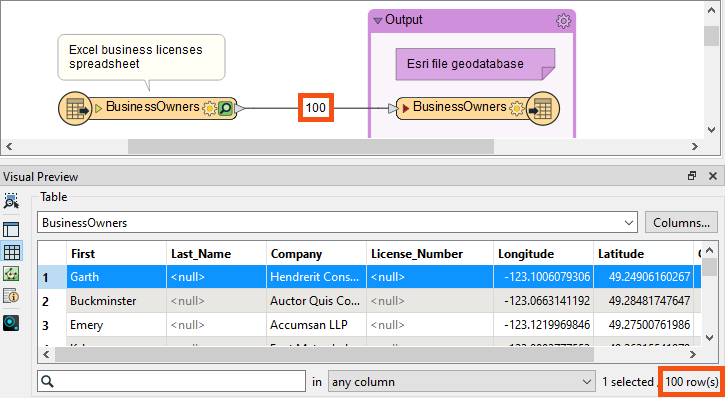Click Buckminster's Last_Name <null> cell
Screen dimensions: 725x398
point(216,301)
